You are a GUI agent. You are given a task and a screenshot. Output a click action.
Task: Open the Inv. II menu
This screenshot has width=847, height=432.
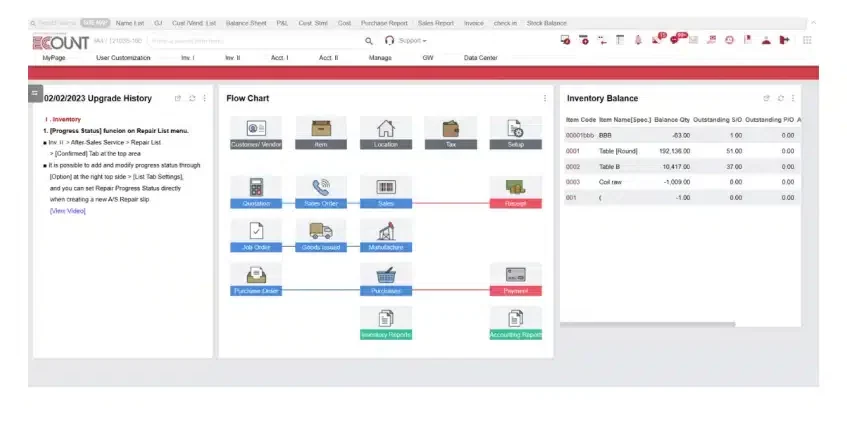point(233,58)
